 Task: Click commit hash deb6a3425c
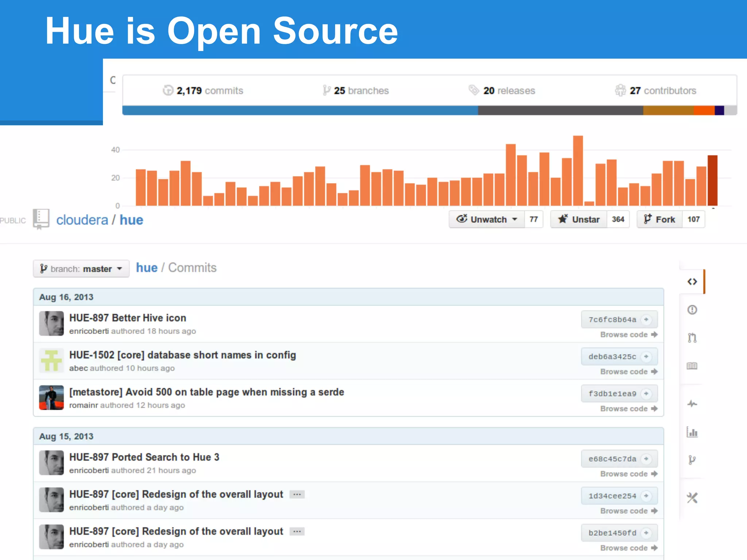click(612, 357)
